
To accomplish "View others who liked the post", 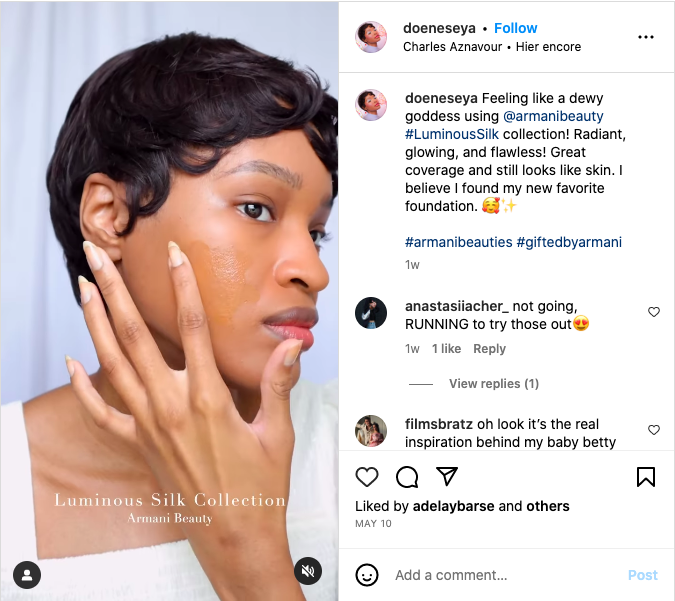I will click(548, 506).
